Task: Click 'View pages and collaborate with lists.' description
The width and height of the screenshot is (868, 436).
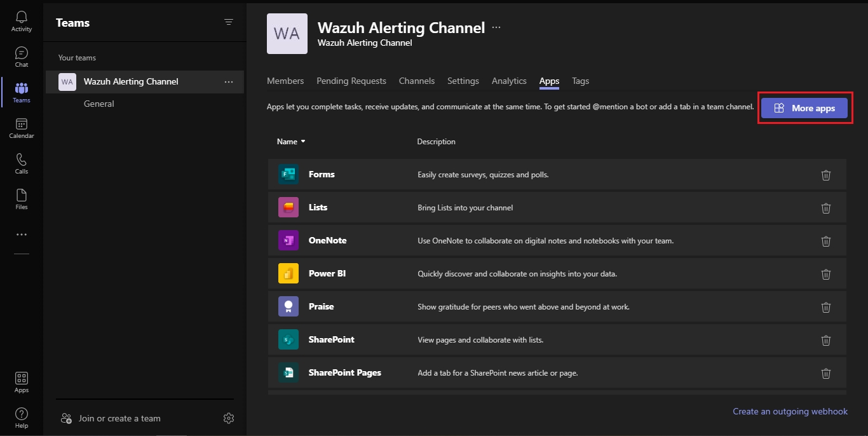Action: [480, 340]
